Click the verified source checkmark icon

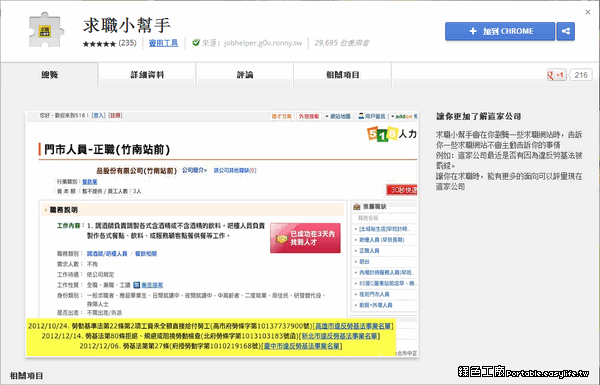pyautogui.click(x=196, y=42)
